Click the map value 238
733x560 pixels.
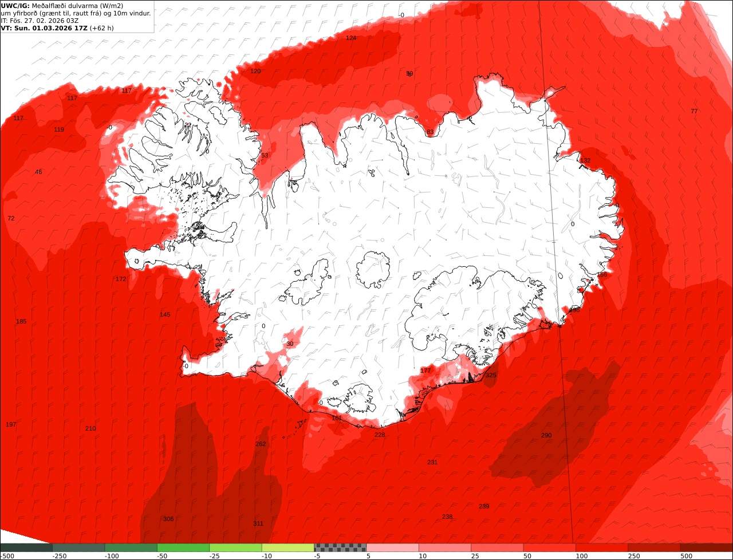(x=447, y=516)
